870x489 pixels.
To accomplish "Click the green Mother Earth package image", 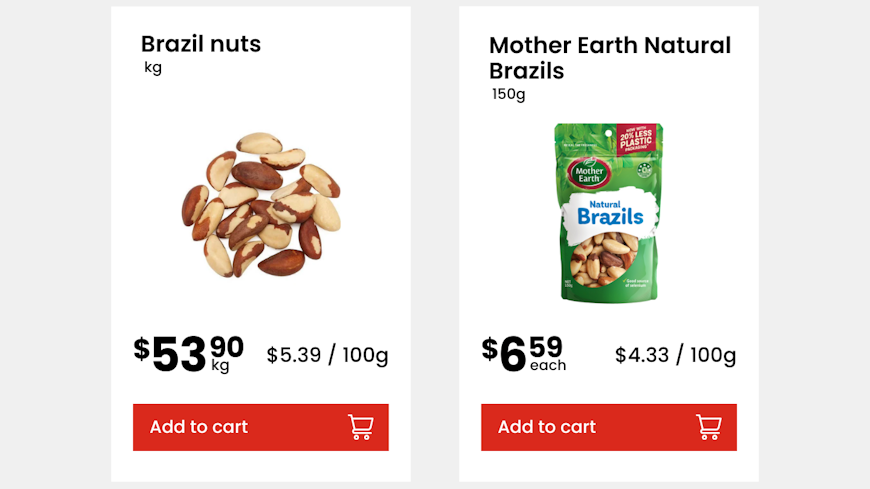I will tap(609, 212).
